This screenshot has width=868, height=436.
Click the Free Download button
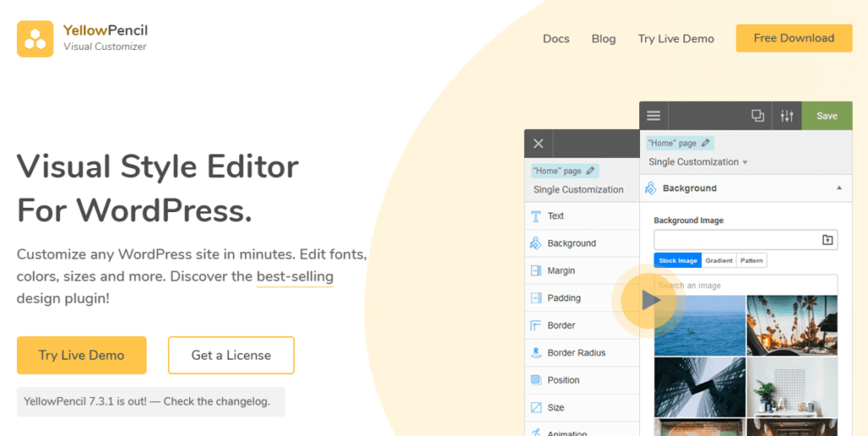coord(793,38)
